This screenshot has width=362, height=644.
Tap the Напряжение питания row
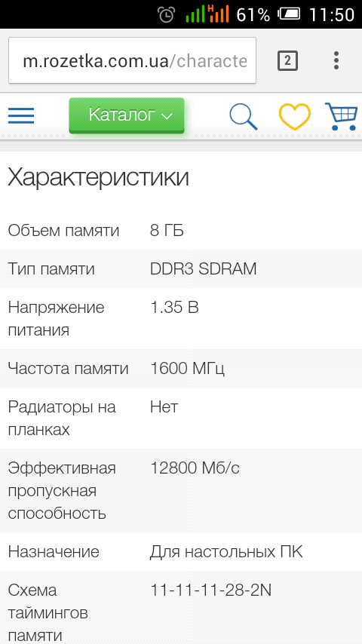tap(181, 319)
